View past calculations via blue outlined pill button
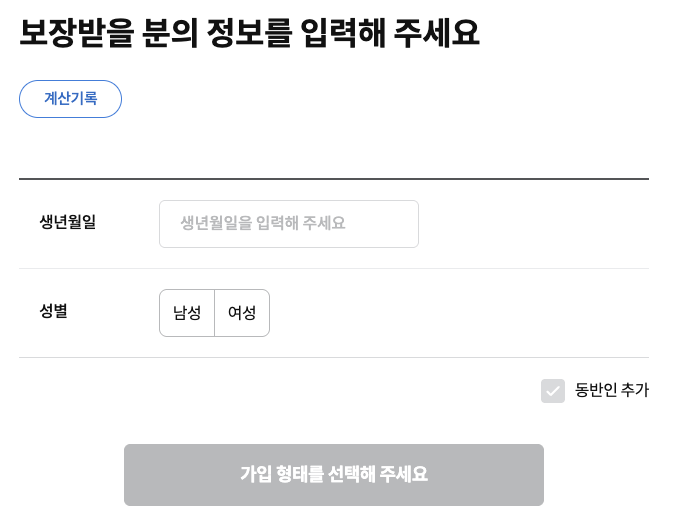 point(70,99)
